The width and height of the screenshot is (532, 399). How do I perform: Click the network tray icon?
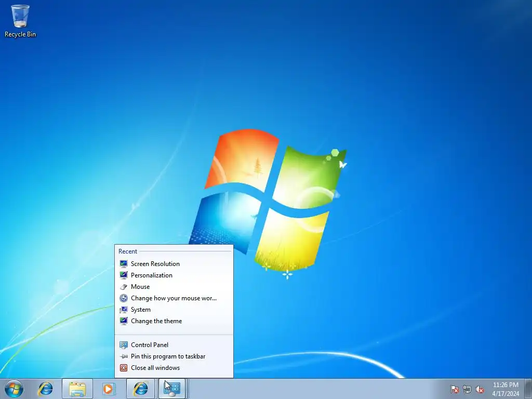point(467,389)
